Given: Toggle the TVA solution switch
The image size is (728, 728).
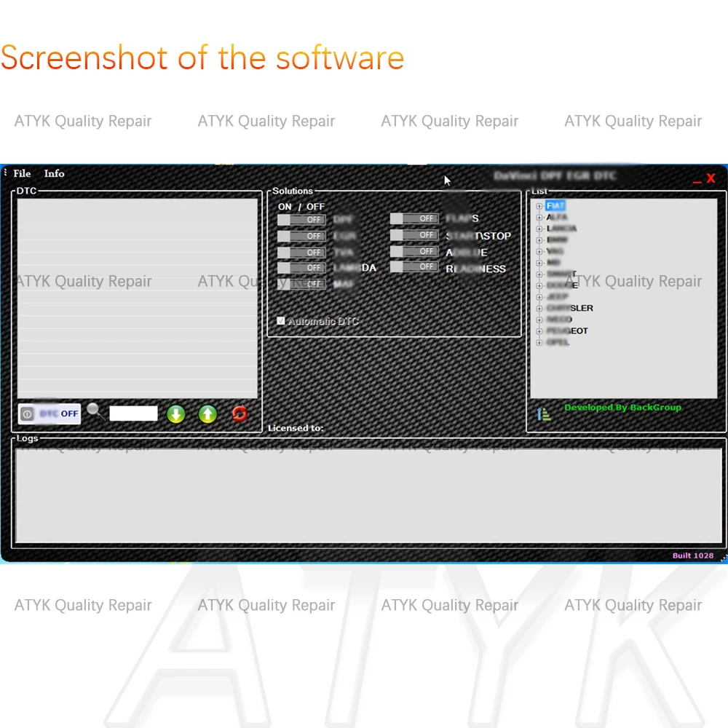Looking at the screenshot, I should point(301,252).
